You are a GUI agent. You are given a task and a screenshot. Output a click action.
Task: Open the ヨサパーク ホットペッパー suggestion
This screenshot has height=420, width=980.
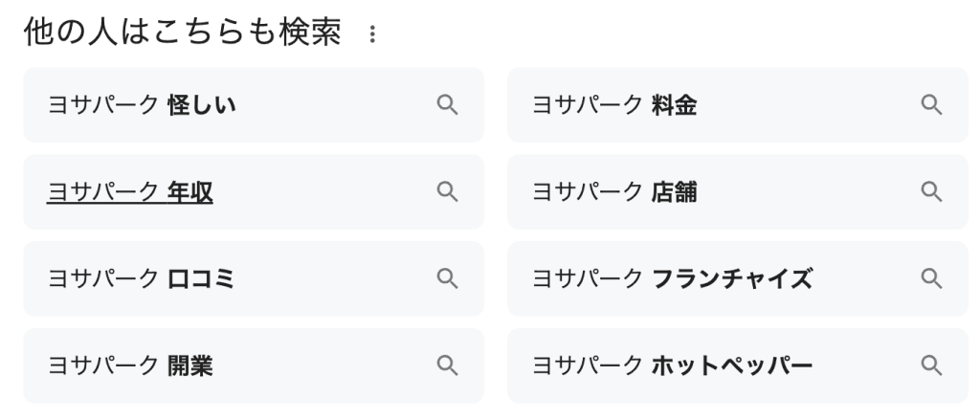pos(672,365)
